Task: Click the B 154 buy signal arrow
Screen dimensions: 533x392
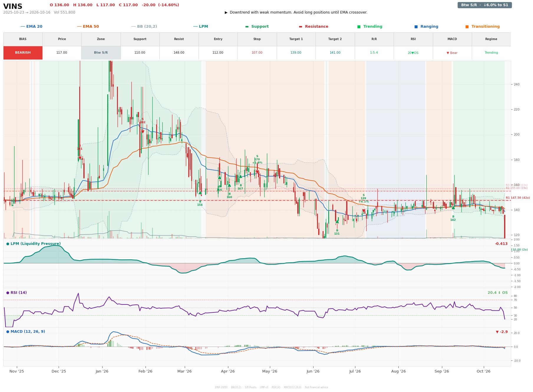Action: (200, 192)
